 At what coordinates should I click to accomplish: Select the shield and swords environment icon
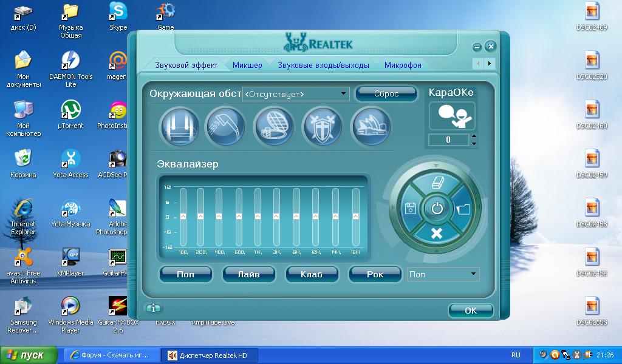tap(322, 127)
